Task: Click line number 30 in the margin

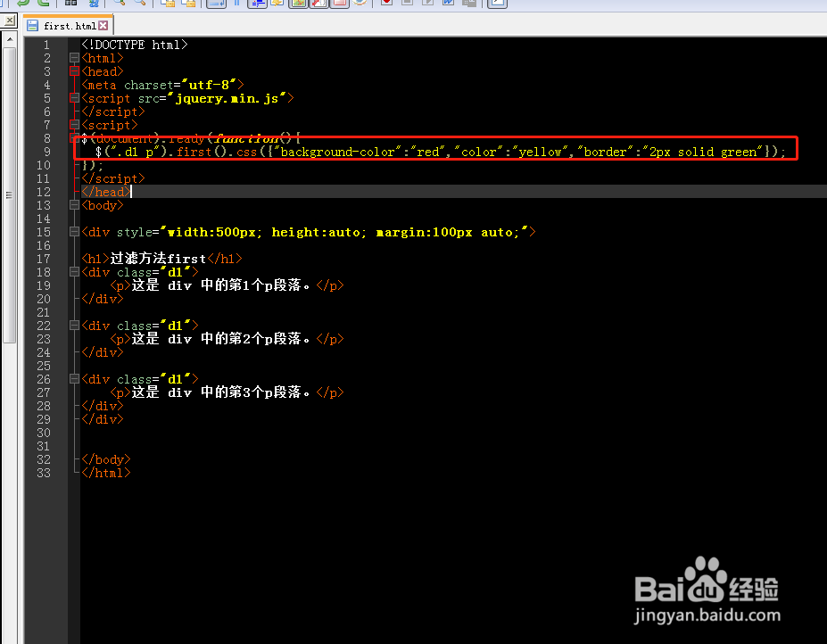Action: click(44, 433)
